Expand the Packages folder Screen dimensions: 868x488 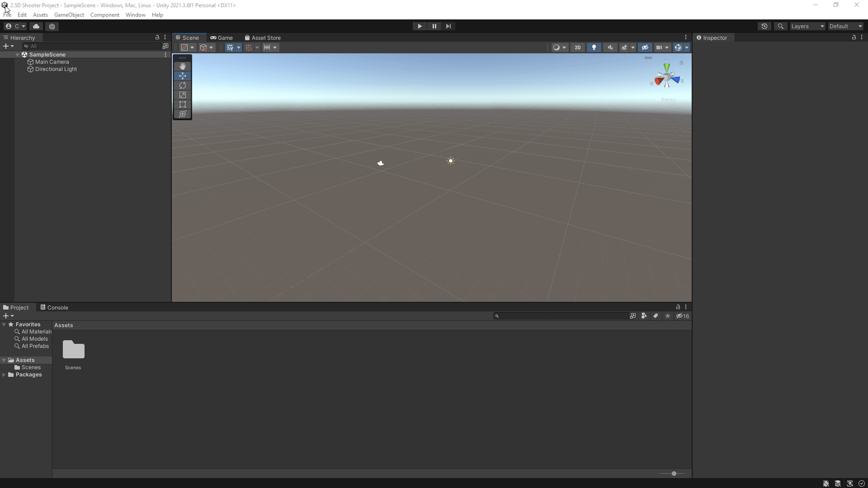pyautogui.click(x=4, y=375)
